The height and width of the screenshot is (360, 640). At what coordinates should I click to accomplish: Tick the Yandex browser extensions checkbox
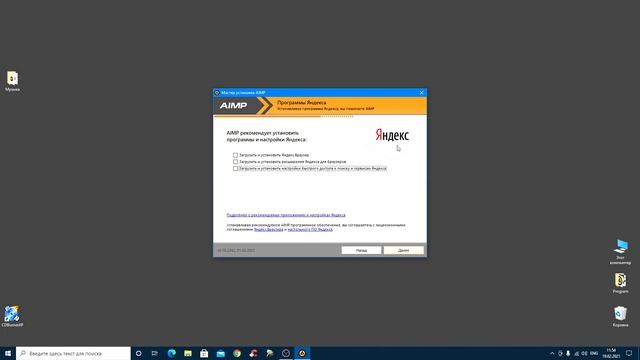[235, 162]
